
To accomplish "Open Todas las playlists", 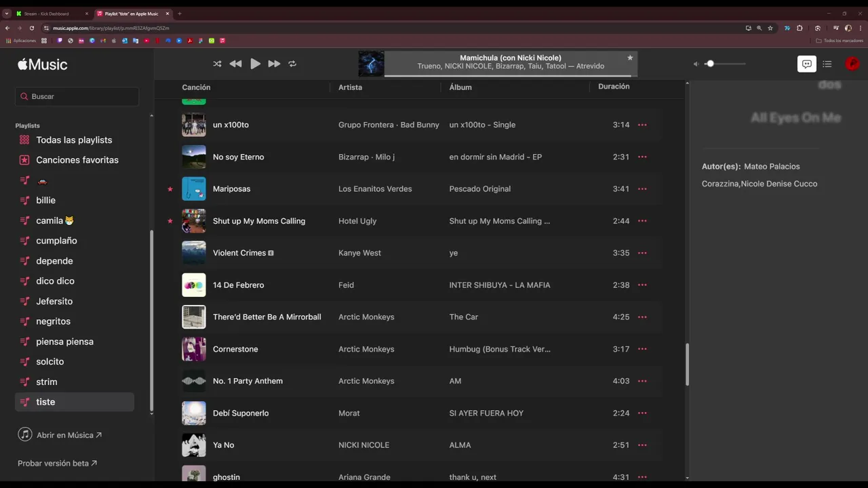I will [74, 140].
